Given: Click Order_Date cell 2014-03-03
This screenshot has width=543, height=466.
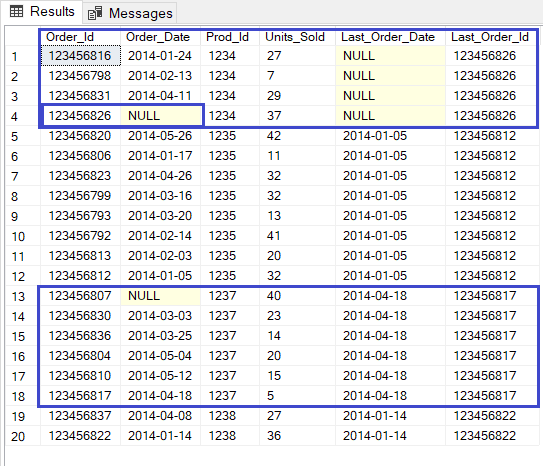Looking at the screenshot, I should point(160,316).
